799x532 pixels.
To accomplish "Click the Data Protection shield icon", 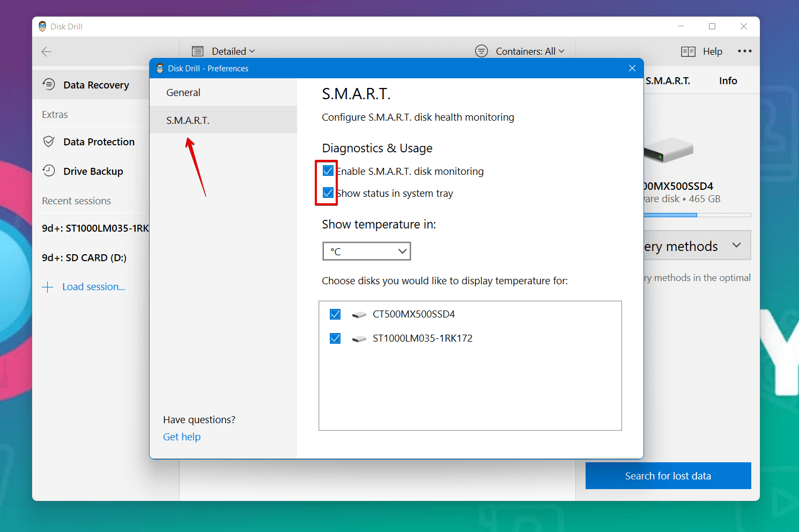I will (x=49, y=142).
